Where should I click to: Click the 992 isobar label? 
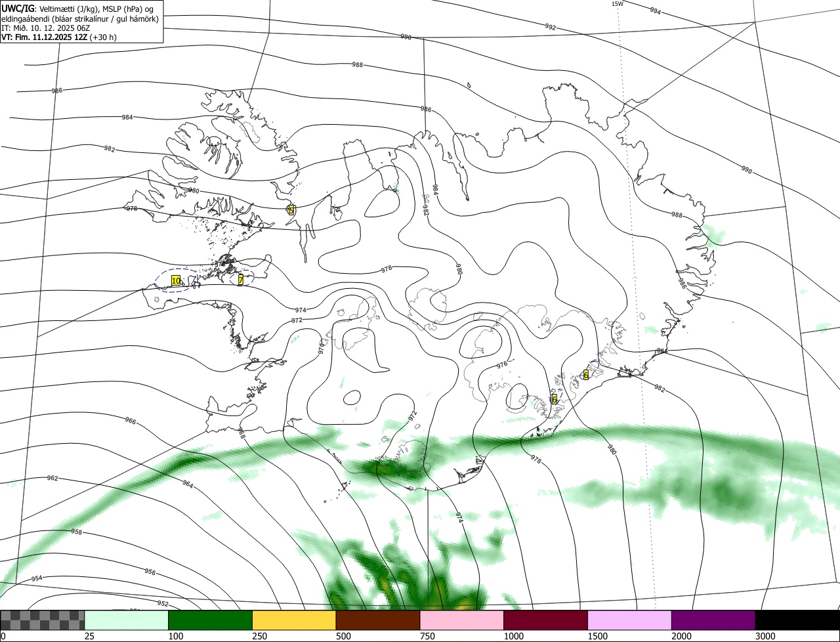550,27
